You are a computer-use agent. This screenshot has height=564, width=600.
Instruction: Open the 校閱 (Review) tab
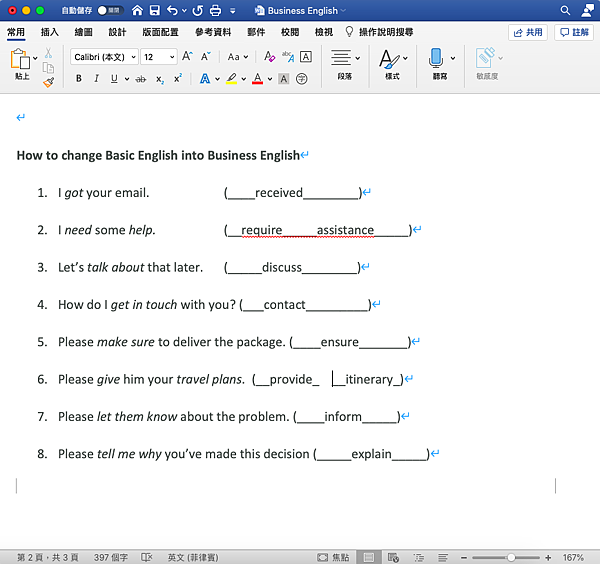coord(290,32)
